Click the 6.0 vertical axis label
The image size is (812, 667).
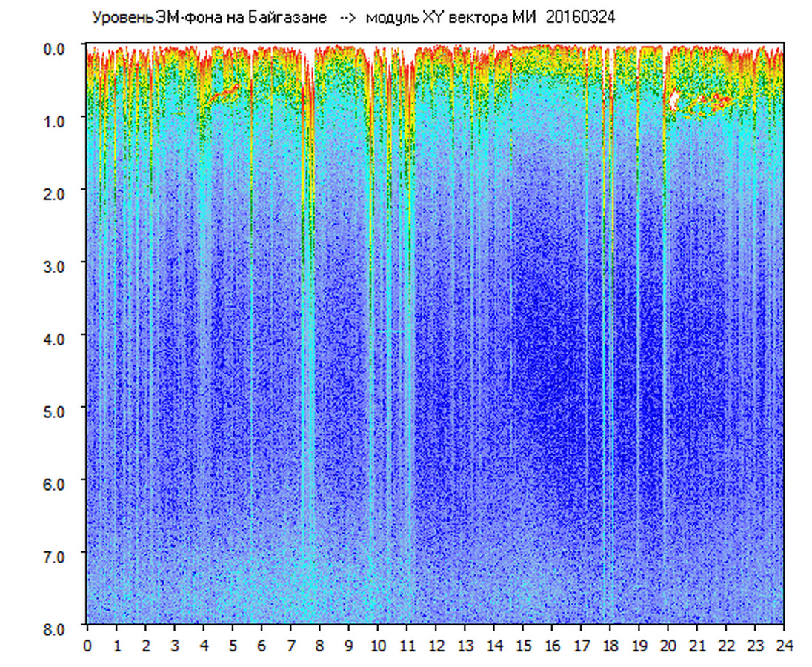pos(56,482)
